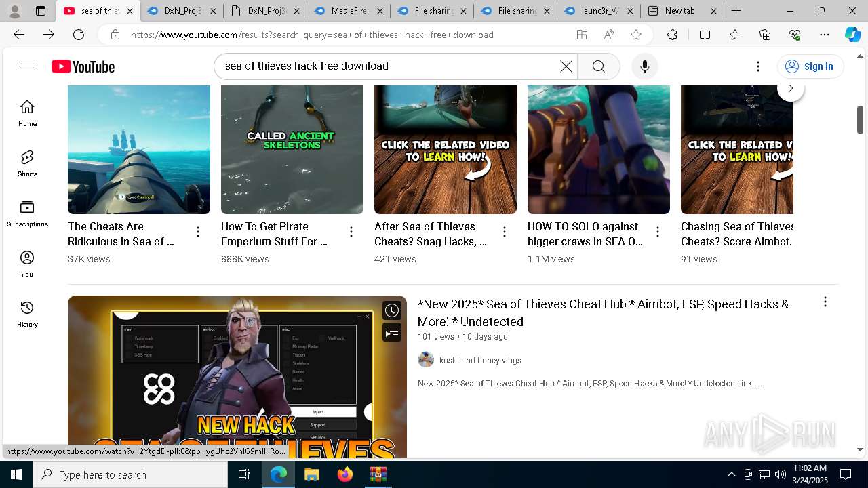Click the kushi and honey vlogs avatar
Screen dimensions: 868x488
426,360
